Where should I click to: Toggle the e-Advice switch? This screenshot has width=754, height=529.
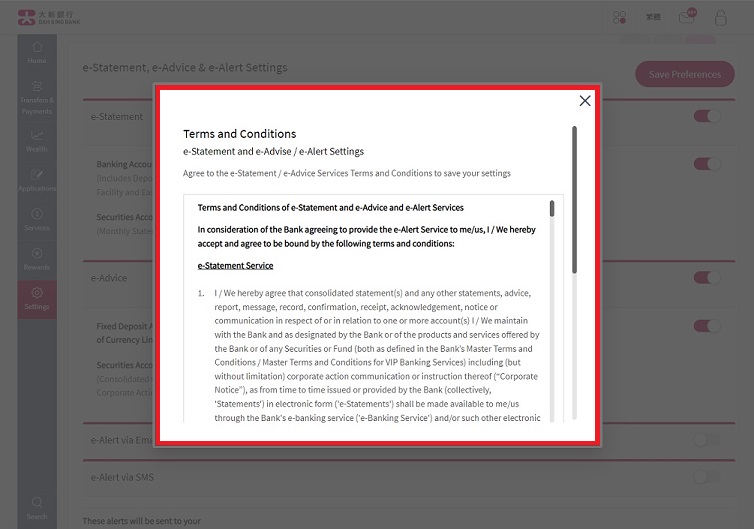click(x=707, y=277)
